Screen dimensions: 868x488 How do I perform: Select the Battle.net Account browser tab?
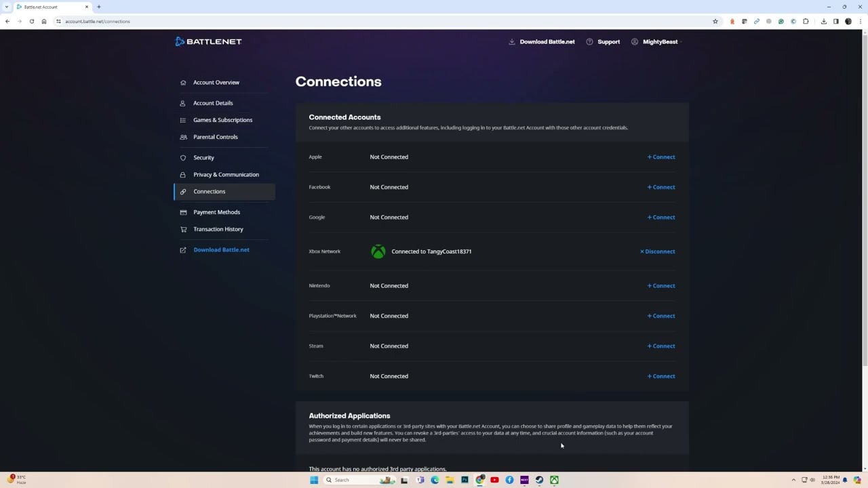click(53, 7)
